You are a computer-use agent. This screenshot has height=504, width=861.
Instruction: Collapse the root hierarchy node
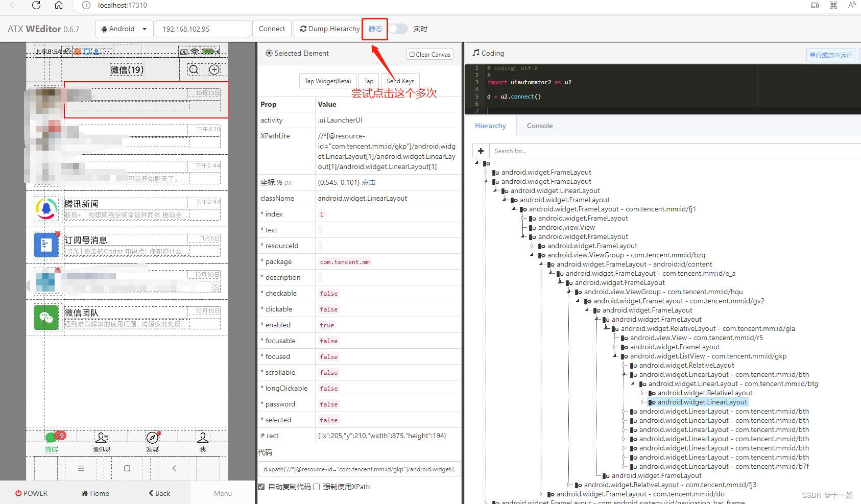pyautogui.click(x=477, y=162)
